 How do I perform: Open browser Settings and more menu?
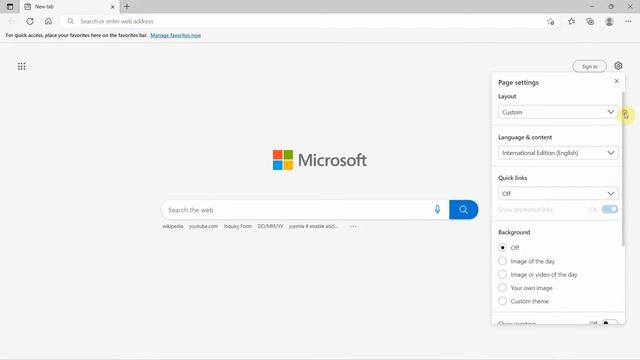(628, 21)
